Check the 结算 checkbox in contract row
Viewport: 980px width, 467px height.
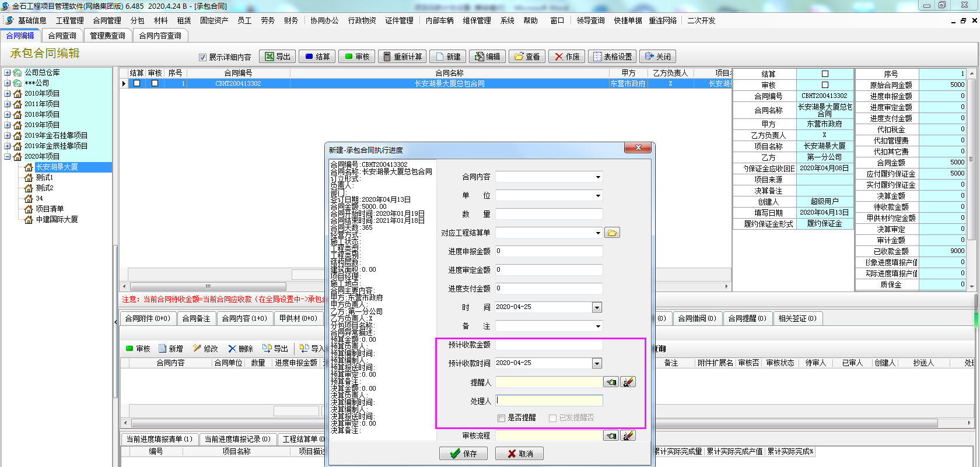(x=136, y=83)
